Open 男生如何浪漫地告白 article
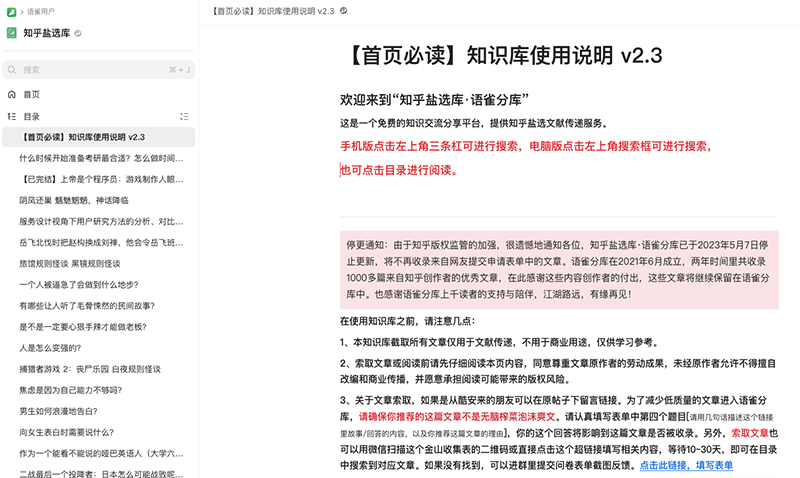The image size is (800, 478). (59, 411)
